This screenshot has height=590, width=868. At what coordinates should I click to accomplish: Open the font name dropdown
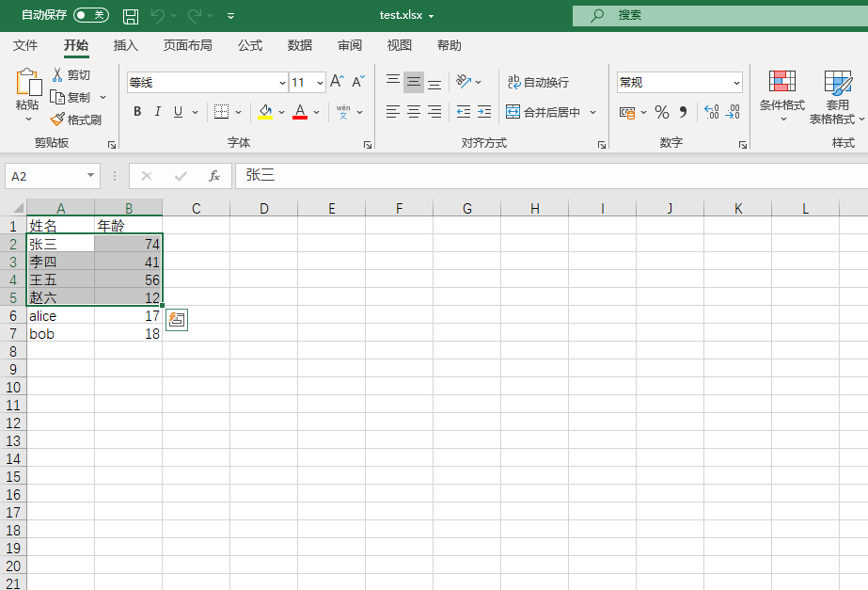click(x=282, y=83)
